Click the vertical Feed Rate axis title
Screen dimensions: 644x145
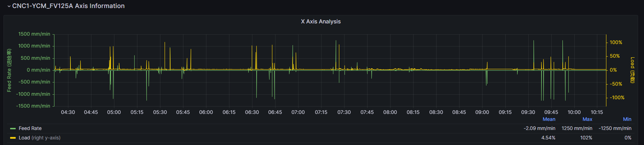[9, 70]
